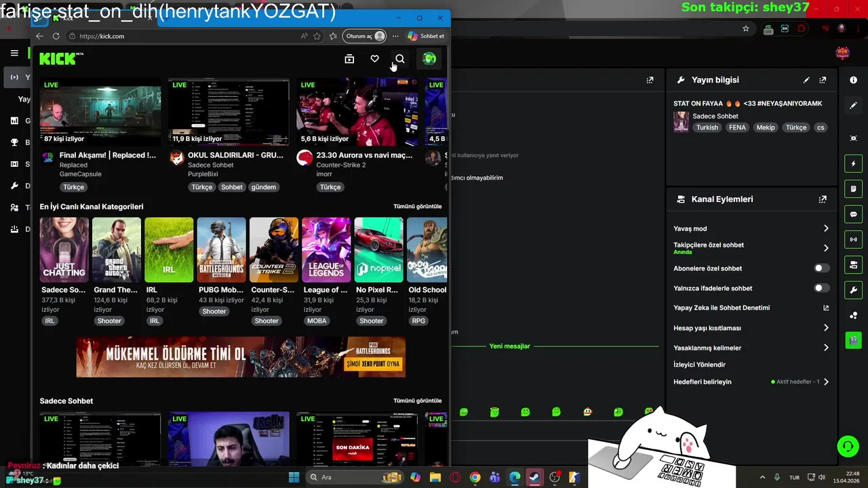
Task: Open Google Chrome from the taskbar
Action: [475, 477]
